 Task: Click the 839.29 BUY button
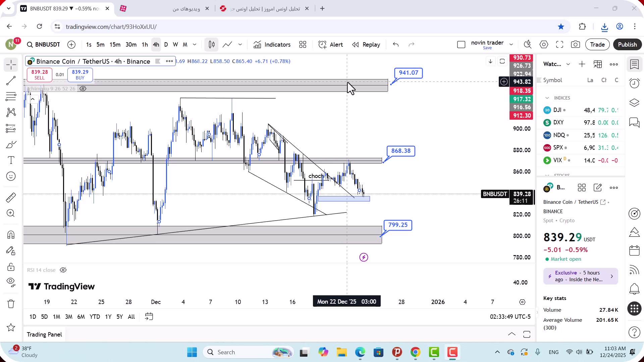pos(80,75)
